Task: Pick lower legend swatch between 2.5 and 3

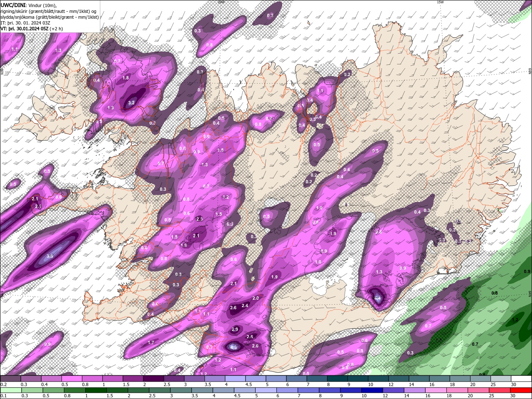Action: click(x=159, y=390)
